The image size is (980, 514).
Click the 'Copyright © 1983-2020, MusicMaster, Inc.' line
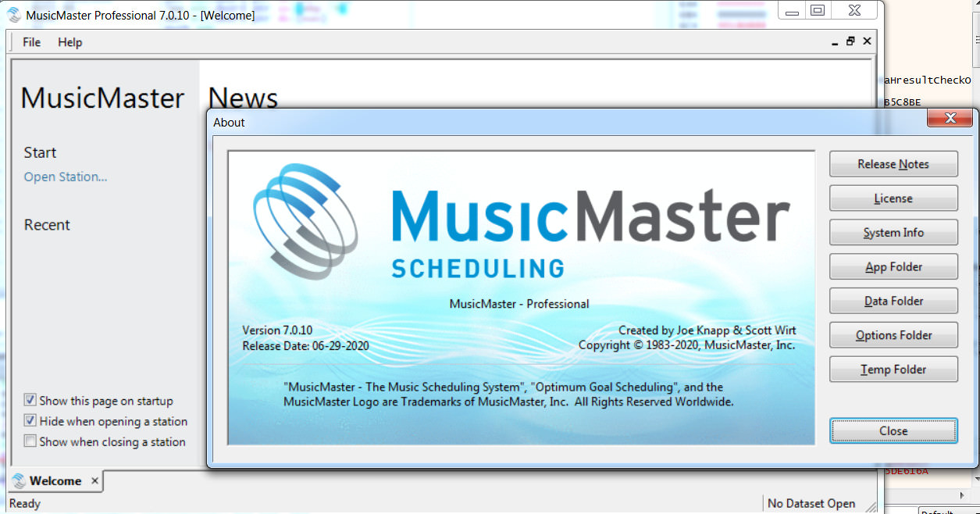(687, 345)
